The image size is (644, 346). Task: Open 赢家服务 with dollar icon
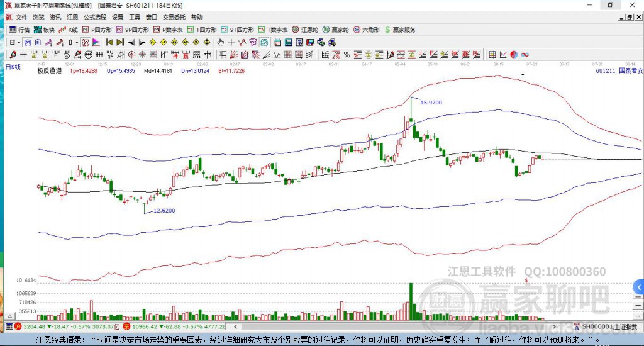399,30
